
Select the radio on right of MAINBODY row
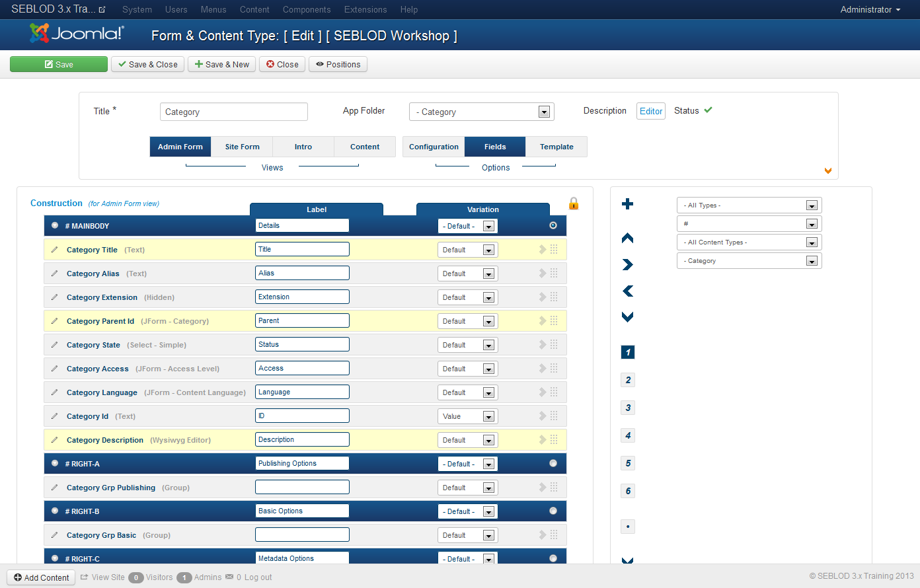click(x=553, y=225)
